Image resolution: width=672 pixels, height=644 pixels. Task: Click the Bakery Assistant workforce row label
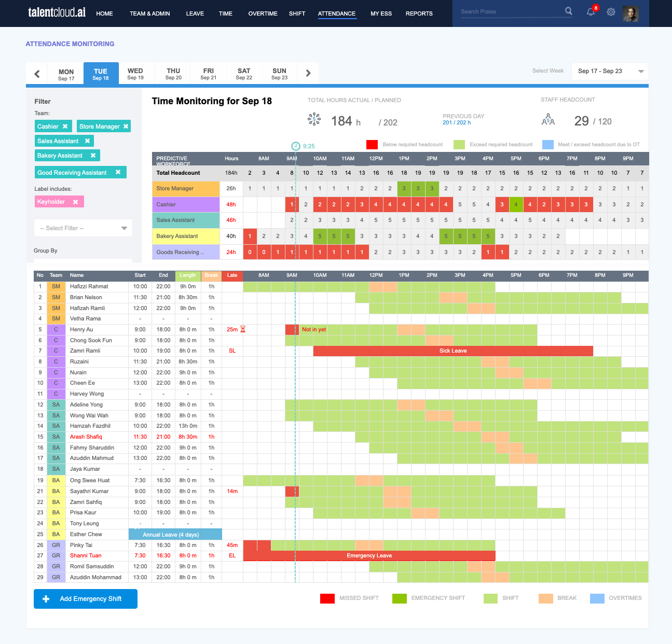tap(186, 236)
